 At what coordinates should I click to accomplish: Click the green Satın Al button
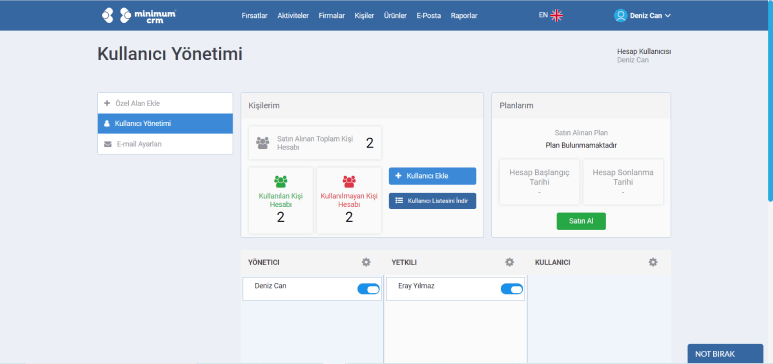(581, 221)
